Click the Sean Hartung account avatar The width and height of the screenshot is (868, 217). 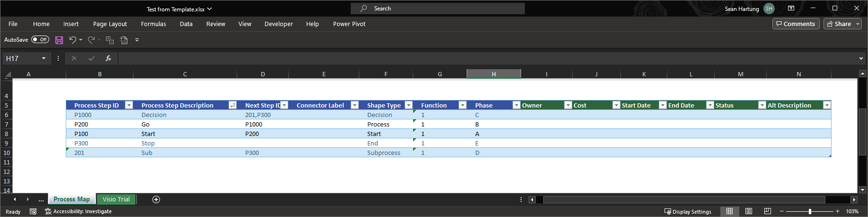click(769, 9)
